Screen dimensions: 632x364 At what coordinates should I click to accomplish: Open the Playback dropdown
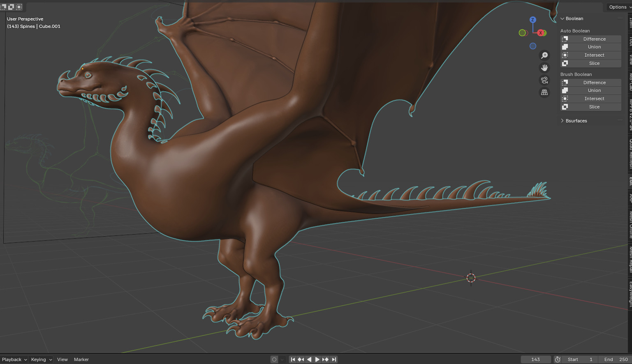coord(14,359)
